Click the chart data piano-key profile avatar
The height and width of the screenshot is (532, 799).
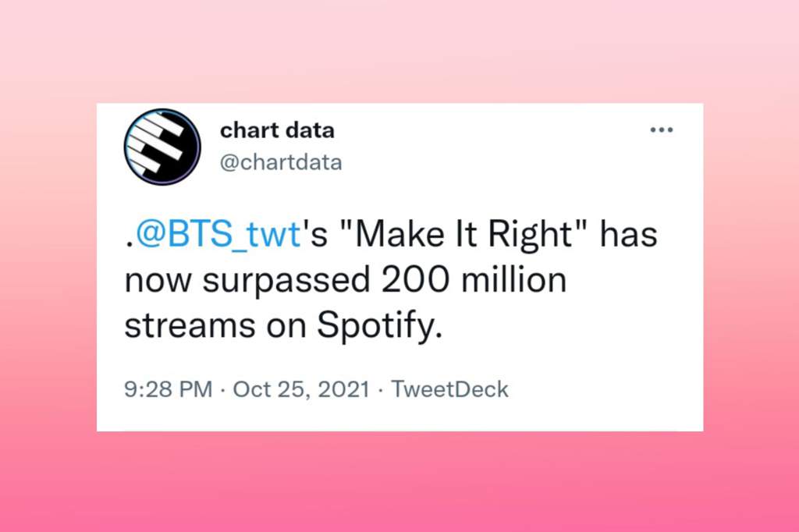tap(162, 147)
